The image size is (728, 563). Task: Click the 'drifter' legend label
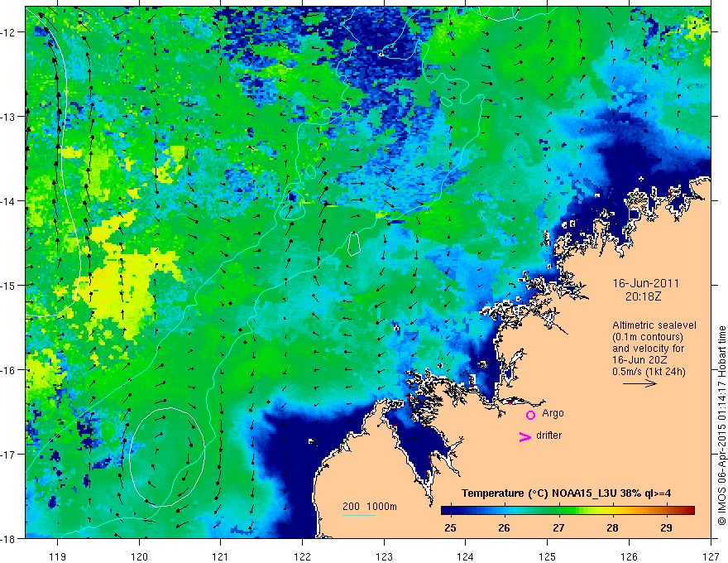point(548,435)
